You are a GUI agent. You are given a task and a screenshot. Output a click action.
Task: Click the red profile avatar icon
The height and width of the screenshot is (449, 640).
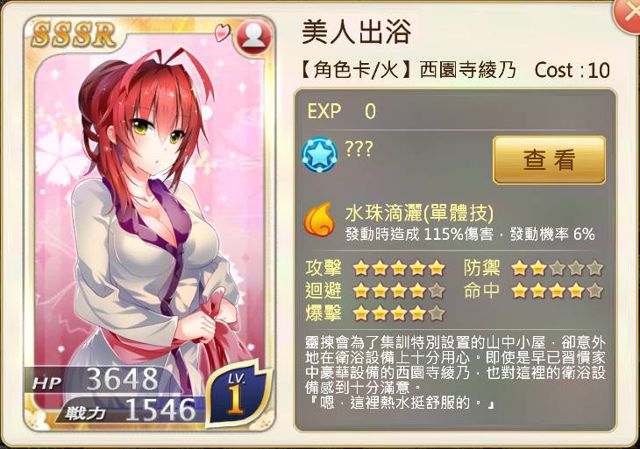coord(253,37)
